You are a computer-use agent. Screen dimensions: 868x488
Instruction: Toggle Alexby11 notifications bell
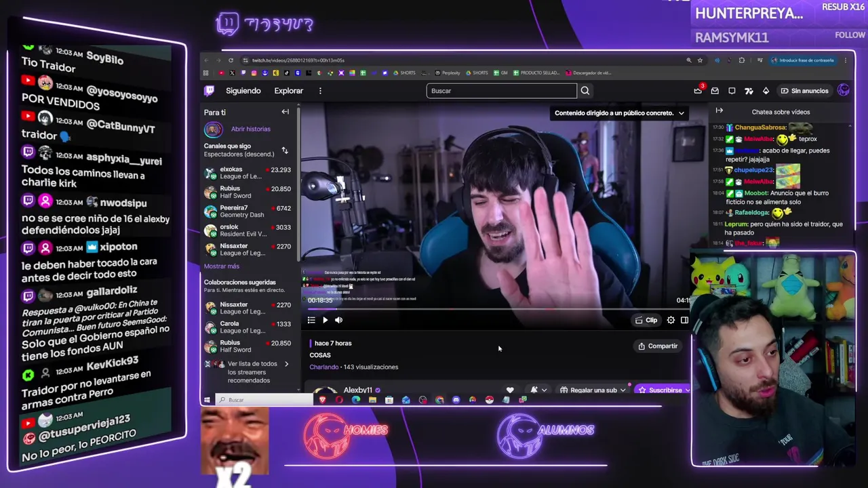[534, 390]
